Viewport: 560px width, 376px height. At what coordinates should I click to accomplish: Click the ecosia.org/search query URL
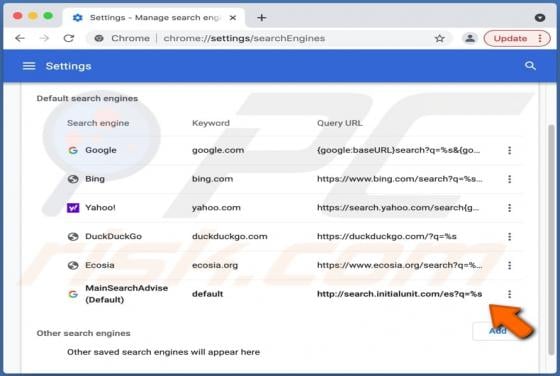click(x=400, y=265)
